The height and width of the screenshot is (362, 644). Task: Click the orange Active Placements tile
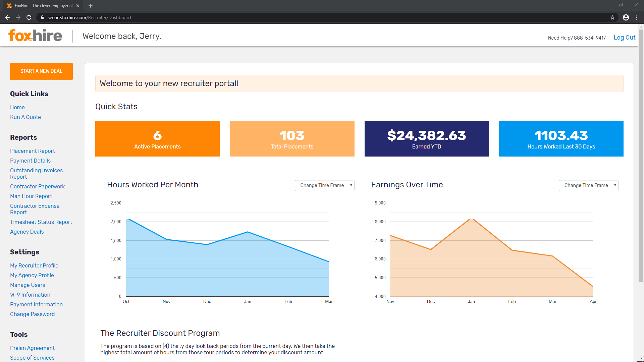[157, 139]
